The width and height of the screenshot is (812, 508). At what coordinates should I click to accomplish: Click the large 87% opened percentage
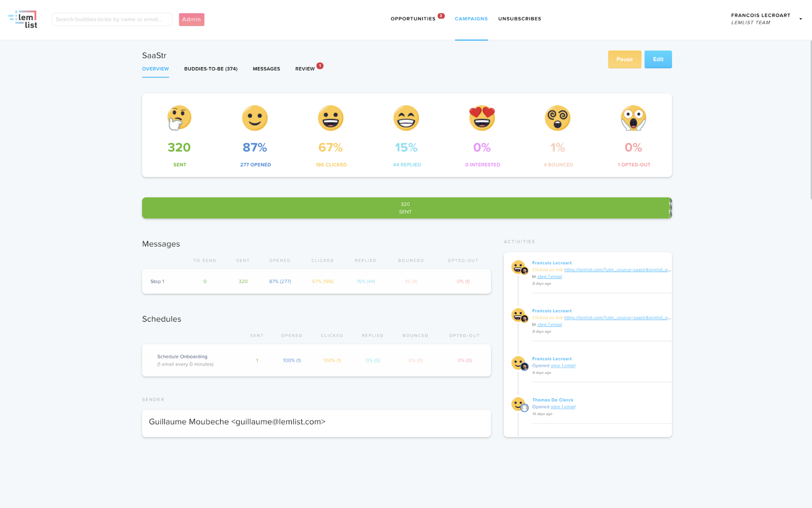click(x=255, y=147)
